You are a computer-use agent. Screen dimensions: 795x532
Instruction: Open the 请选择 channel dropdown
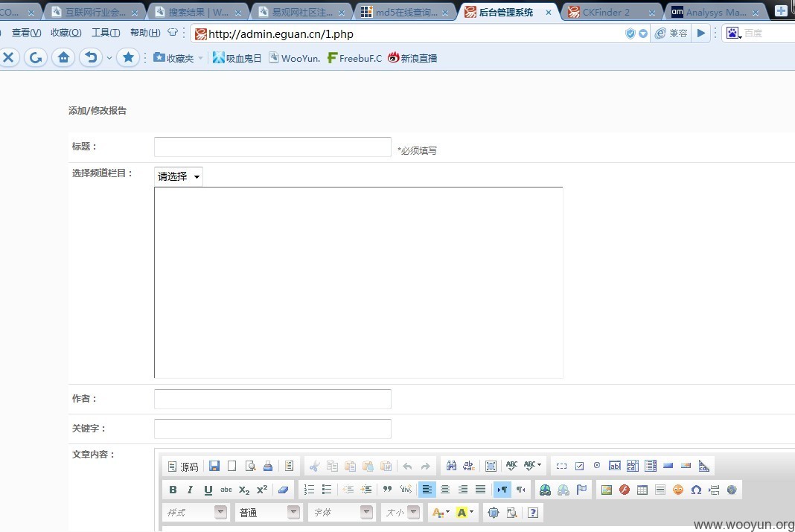(x=179, y=176)
